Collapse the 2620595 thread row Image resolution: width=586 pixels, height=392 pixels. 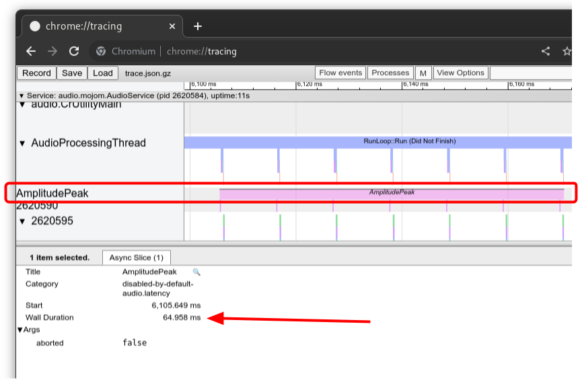click(x=23, y=221)
